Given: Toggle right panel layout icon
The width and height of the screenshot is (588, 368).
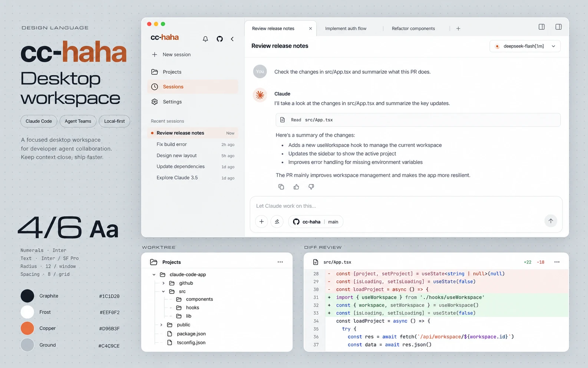Looking at the screenshot, I should tap(558, 27).
